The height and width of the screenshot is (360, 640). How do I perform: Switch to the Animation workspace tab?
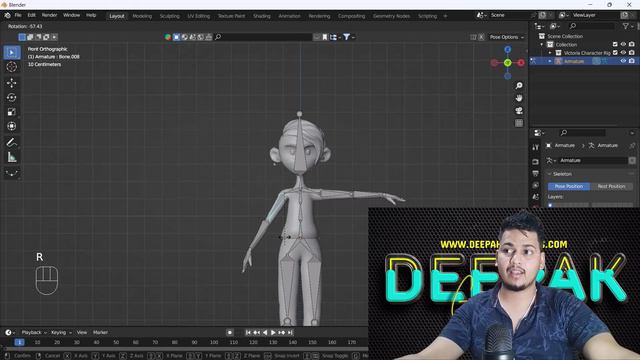[289, 16]
